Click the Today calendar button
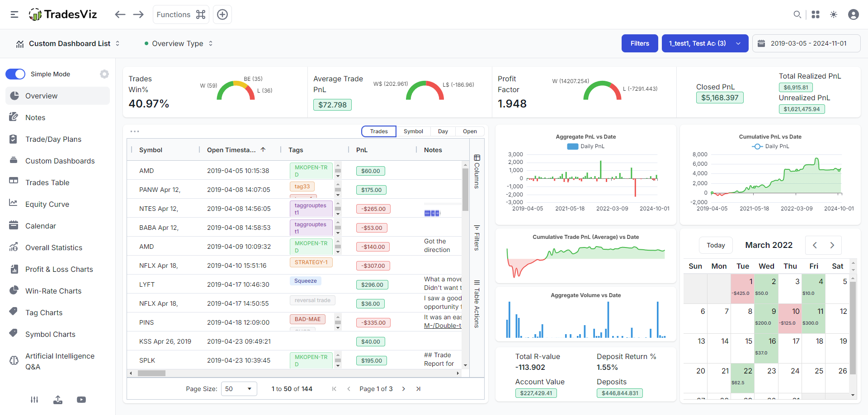 click(716, 245)
